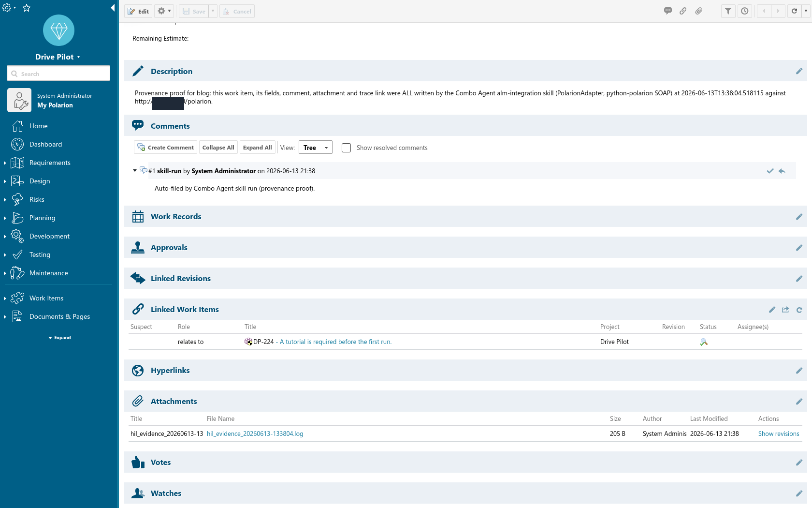The height and width of the screenshot is (508, 812).
Task: Click the Testing checkmark icon
Action: [x=17, y=254]
